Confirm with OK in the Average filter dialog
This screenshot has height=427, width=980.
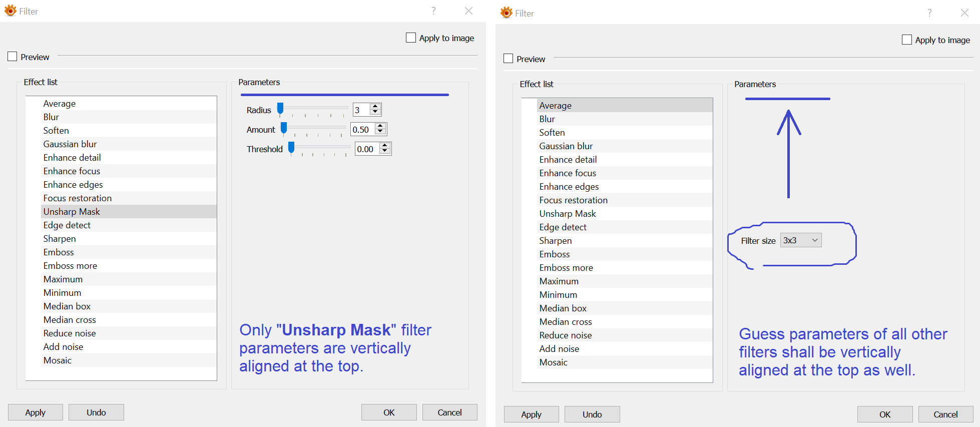[885, 414]
